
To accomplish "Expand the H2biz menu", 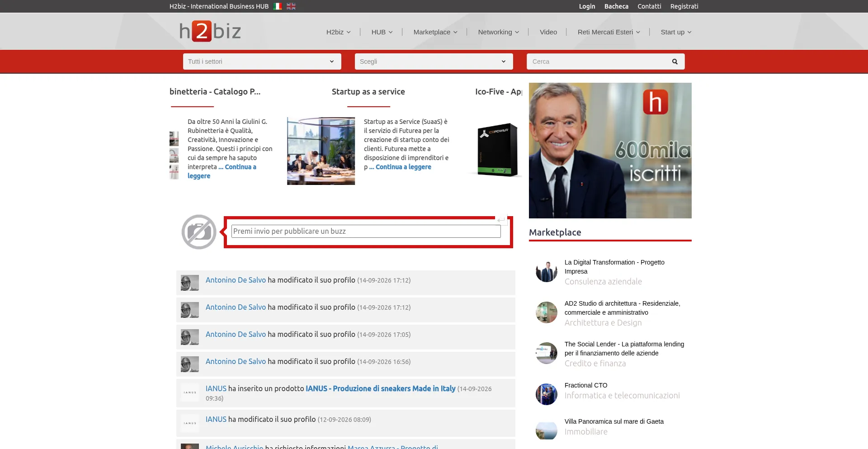I will coord(339,32).
